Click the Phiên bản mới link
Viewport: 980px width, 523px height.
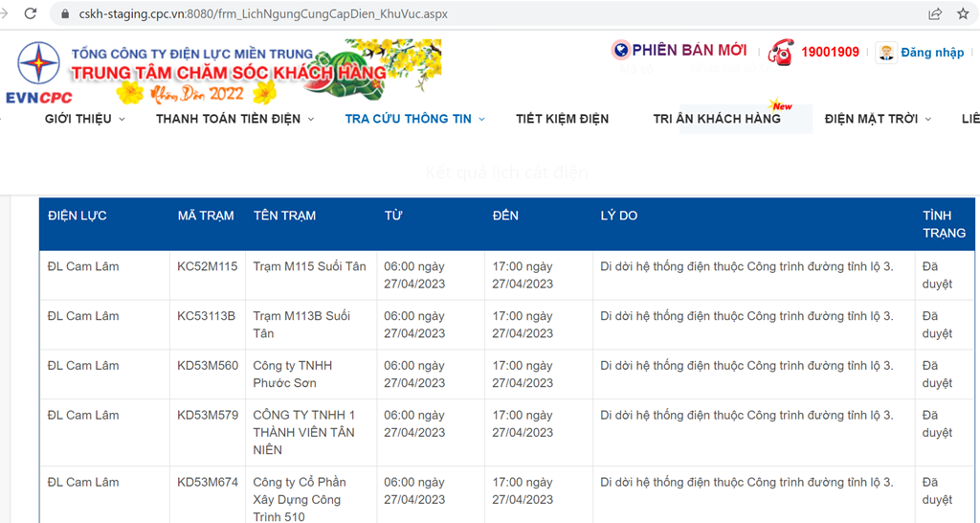pos(689,50)
